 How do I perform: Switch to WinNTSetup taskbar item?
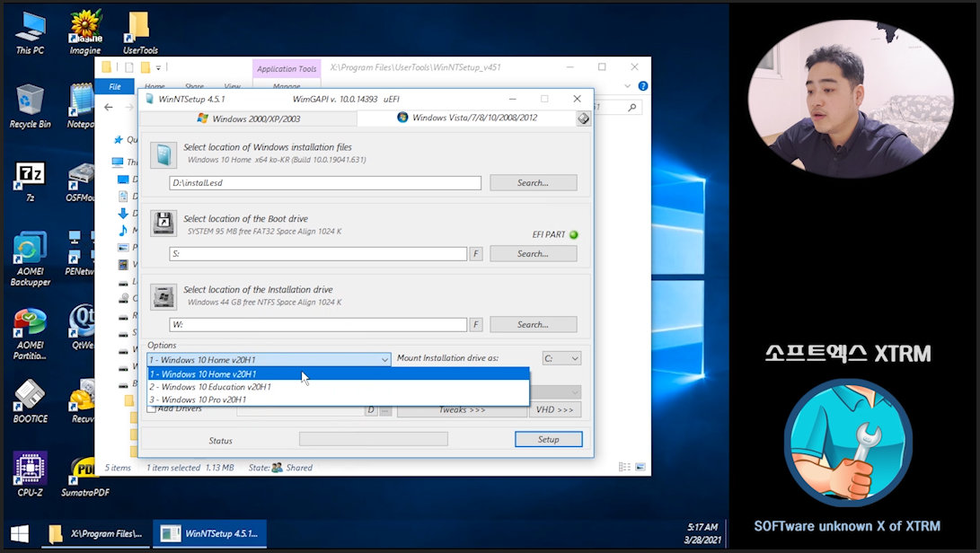pos(209,533)
